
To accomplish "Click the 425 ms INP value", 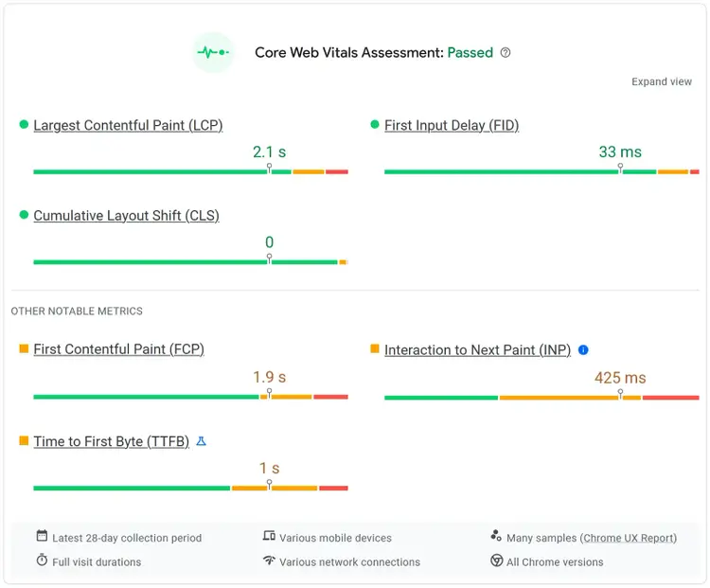I will pyautogui.click(x=620, y=378).
